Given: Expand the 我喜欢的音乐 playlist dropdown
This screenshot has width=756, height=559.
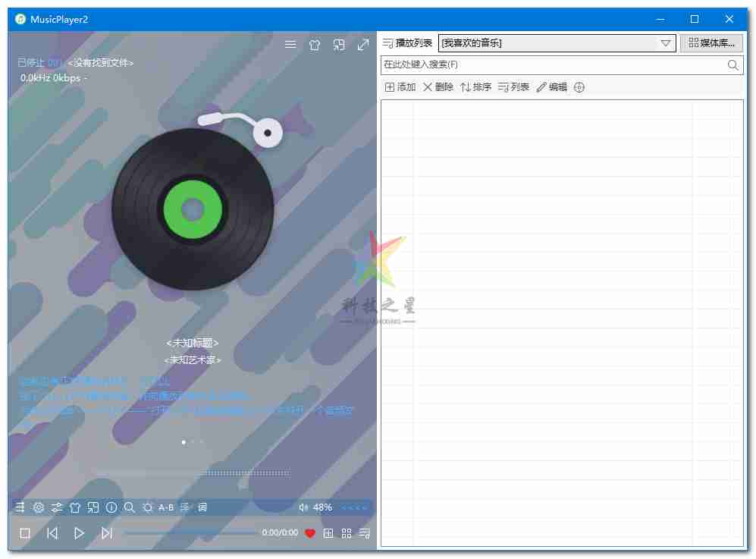Looking at the screenshot, I should [666, 43].
